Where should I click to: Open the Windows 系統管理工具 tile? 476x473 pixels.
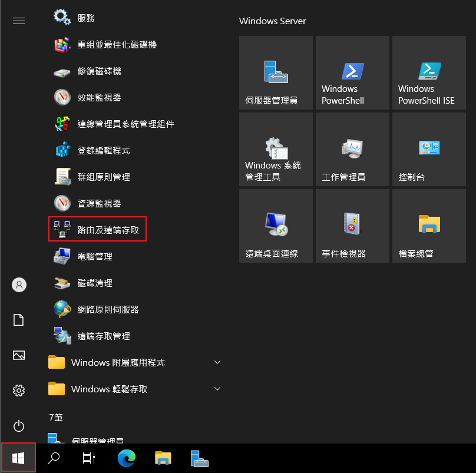(x=276, y=150)
